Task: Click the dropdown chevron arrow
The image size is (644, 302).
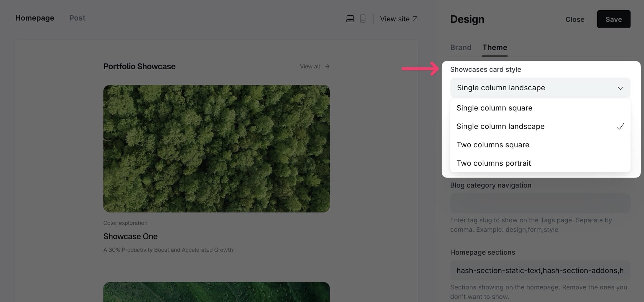Action: pyautogui.click(x=620, y=88)
